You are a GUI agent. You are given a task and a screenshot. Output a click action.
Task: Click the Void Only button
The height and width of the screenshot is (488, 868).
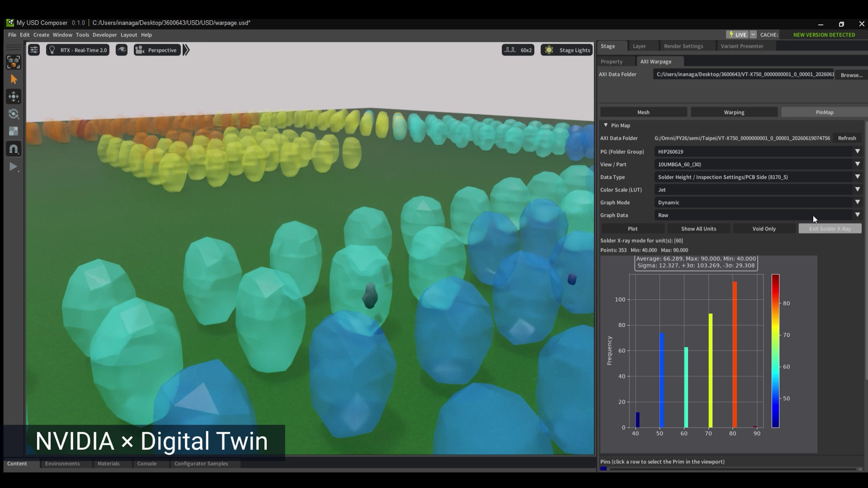point(764,229)
